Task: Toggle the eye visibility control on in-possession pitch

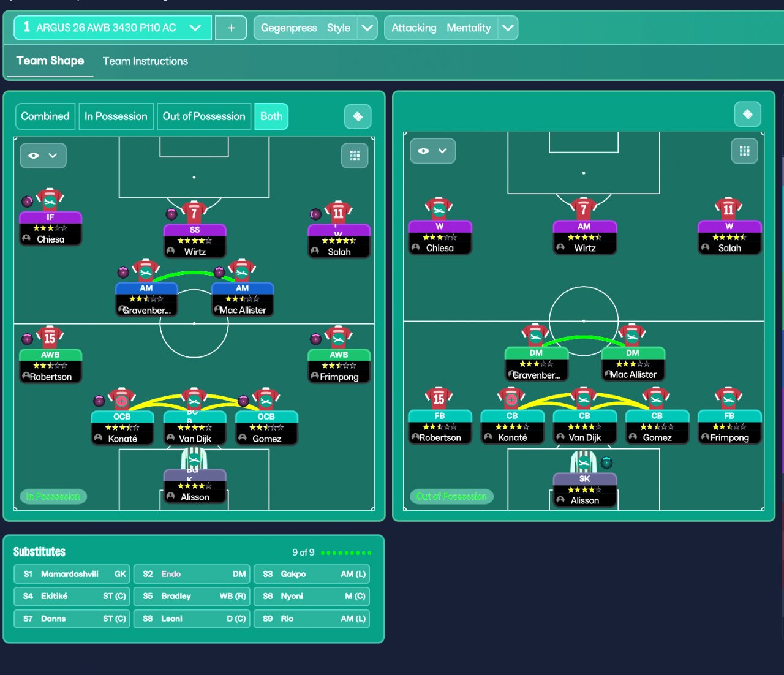Action: (x=43, y=156)
